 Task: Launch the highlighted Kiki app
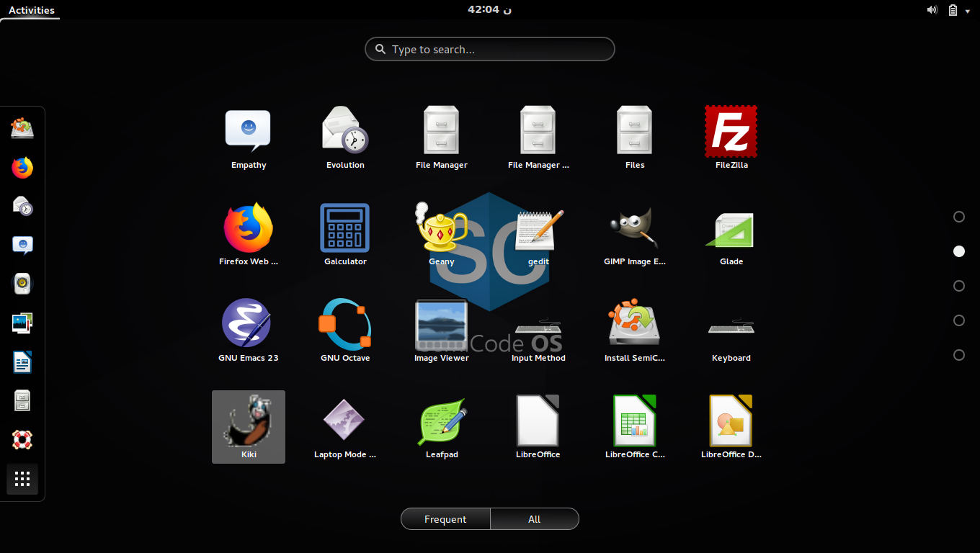(249, 427)
